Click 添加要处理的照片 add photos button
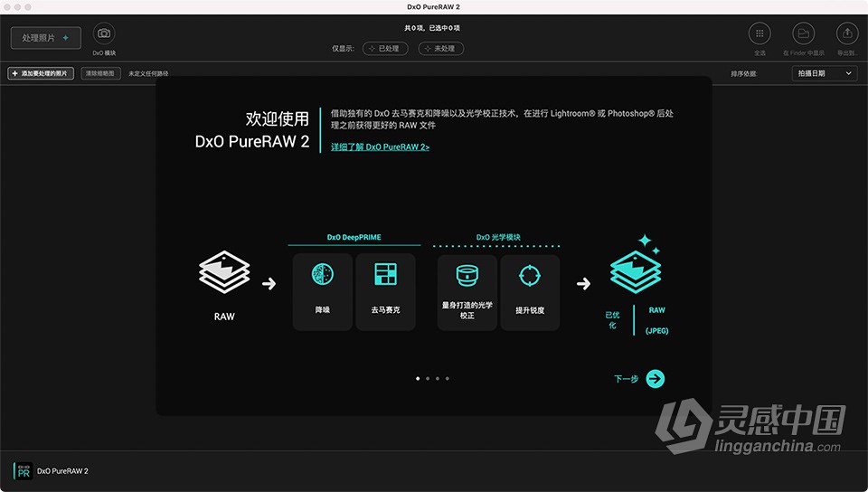 pos(41,73)
